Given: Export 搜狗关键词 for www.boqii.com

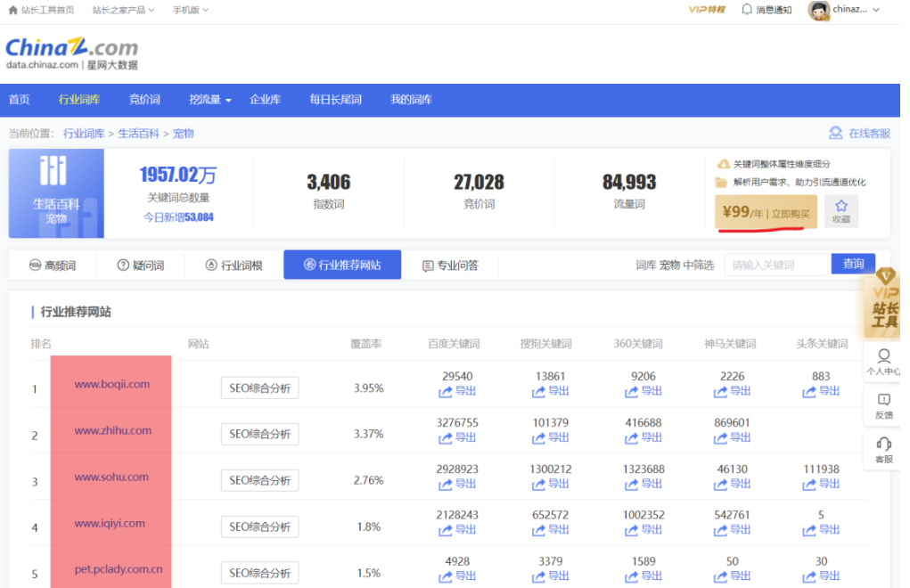Looking at the screenshot, I should tap(550, 391).
